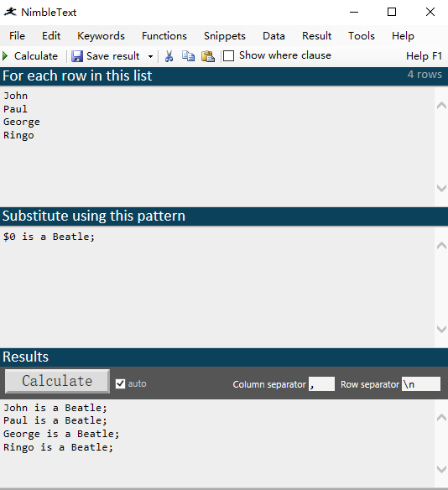
Task: Click result line 'John is a Beatle;'
Action: point(55,408)
